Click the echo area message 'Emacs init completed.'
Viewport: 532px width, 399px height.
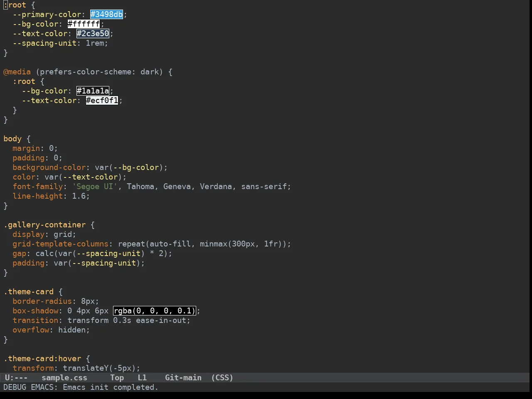point(111,387)
